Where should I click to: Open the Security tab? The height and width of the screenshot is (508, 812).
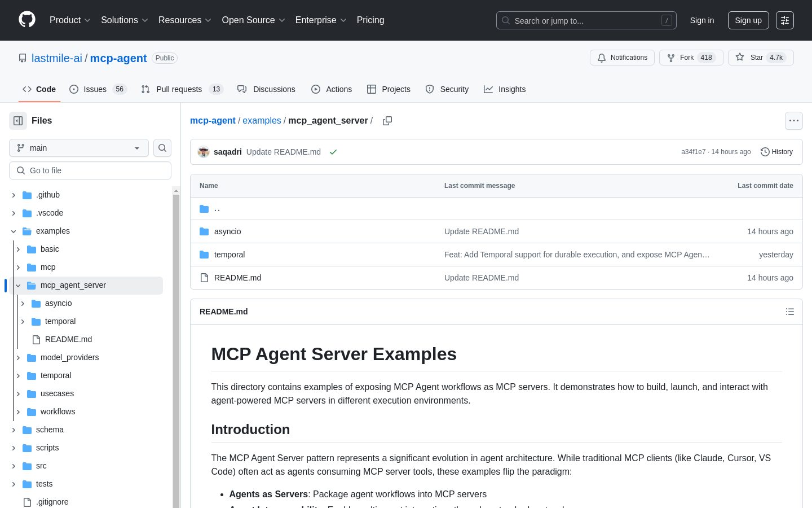pos(447,89)
